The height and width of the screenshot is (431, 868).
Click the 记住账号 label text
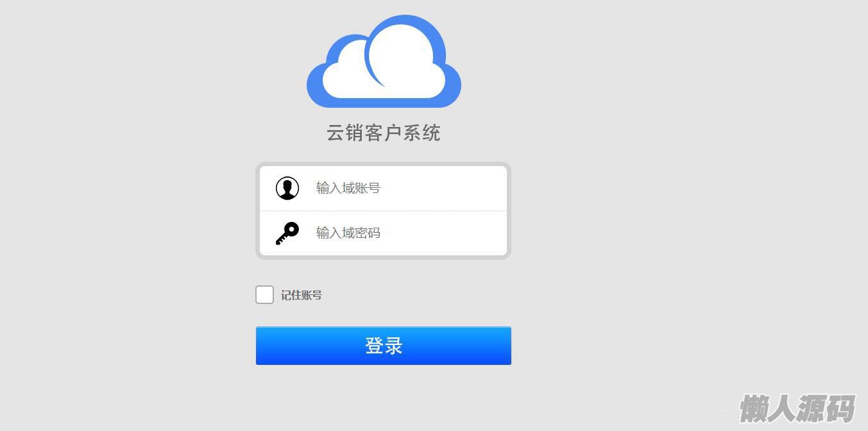click(302, 295)
